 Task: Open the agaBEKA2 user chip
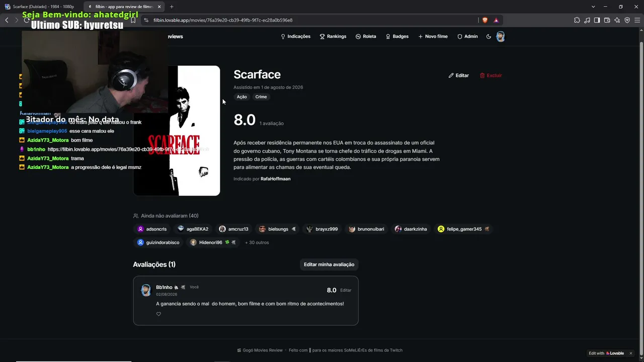[193, 229]
